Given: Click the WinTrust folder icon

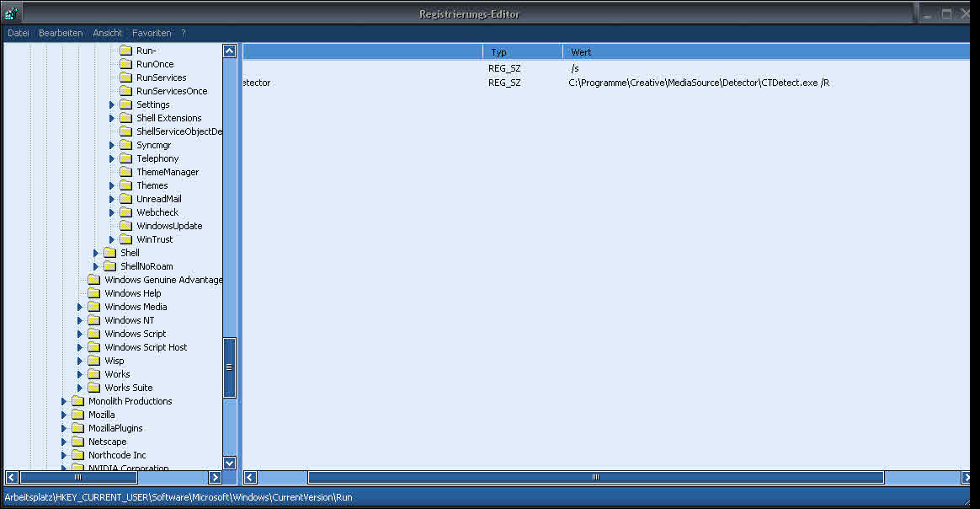Looking at the screenshot, I should point(125,239).
